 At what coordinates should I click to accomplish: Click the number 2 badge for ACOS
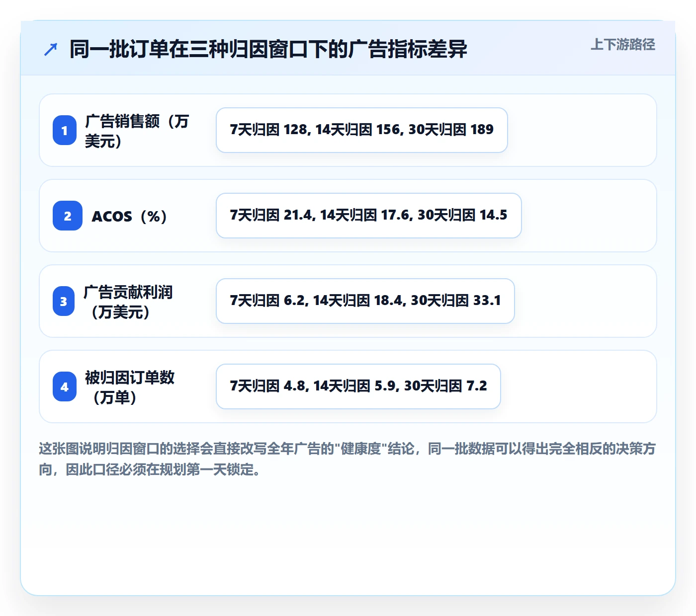[68, 216]
